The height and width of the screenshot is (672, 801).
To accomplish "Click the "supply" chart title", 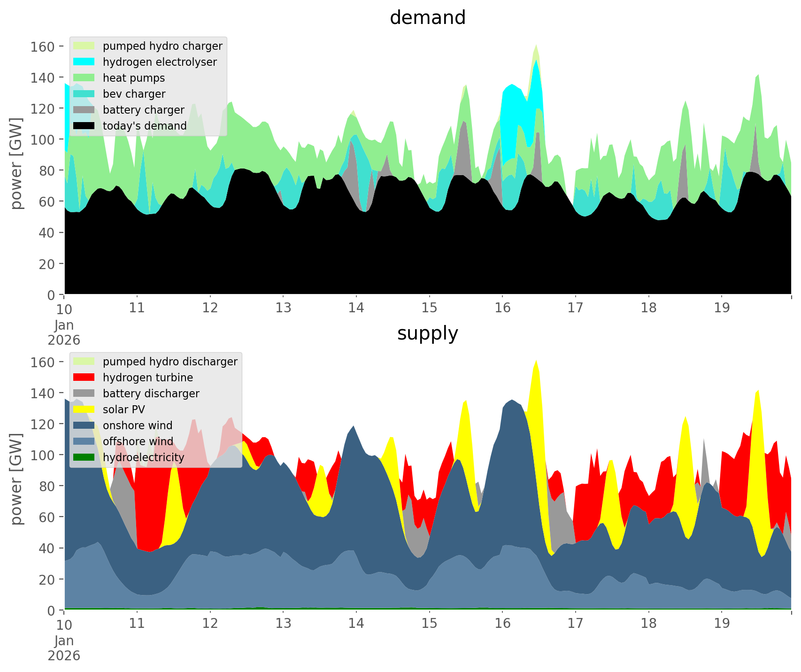I will click(427, 333).
